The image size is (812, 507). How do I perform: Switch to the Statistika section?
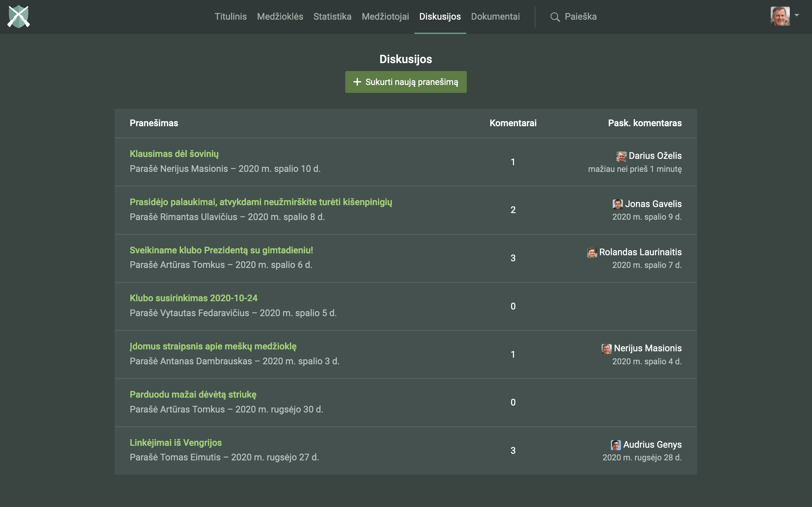click(332, 16)
